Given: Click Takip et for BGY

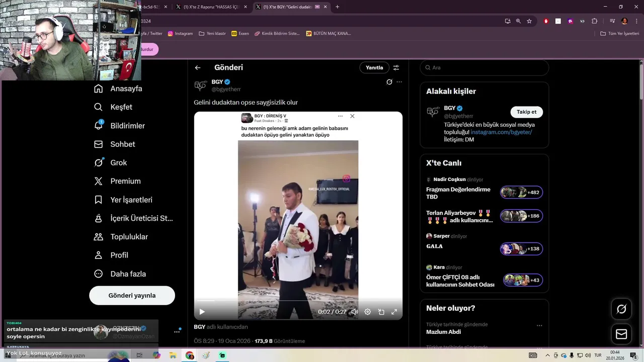Looking at the screenshot, I should click(526, 112).
